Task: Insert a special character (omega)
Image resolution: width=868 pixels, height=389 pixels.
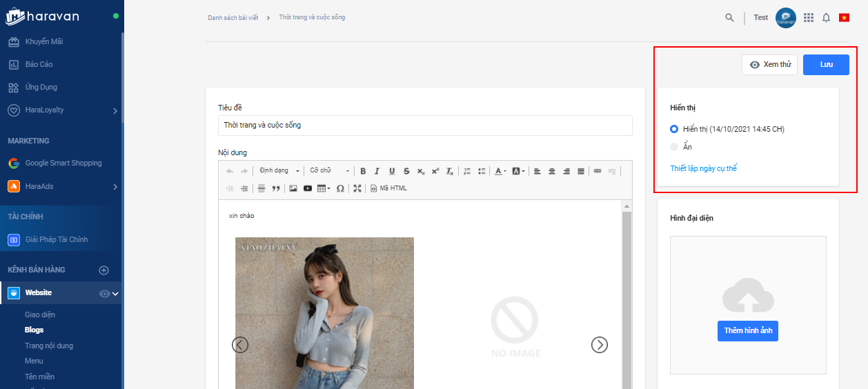Action: pyautogui.click(x=340, y=188)
